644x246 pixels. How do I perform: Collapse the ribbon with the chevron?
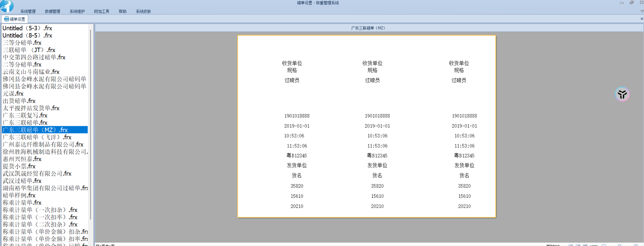(642, 11)
